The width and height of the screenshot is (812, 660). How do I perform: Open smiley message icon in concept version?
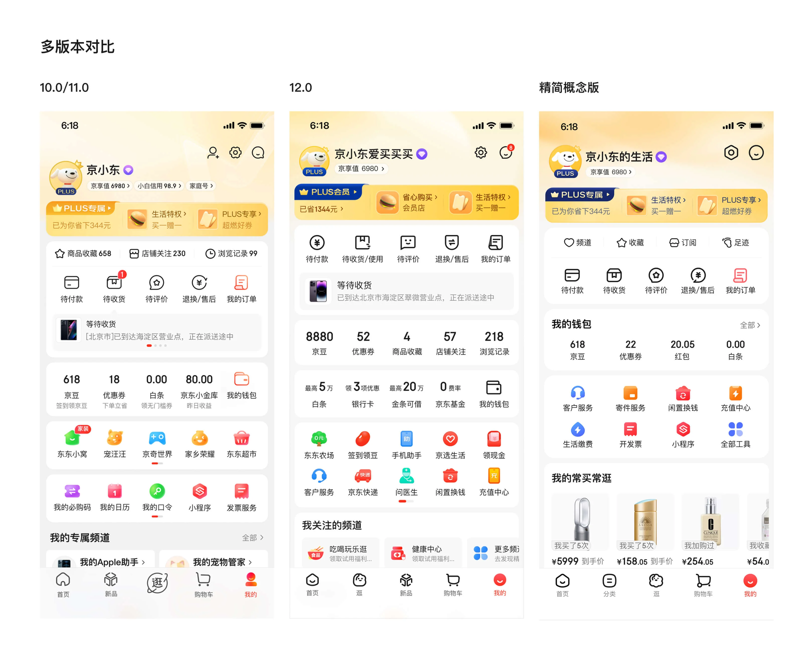coord(756,153)
